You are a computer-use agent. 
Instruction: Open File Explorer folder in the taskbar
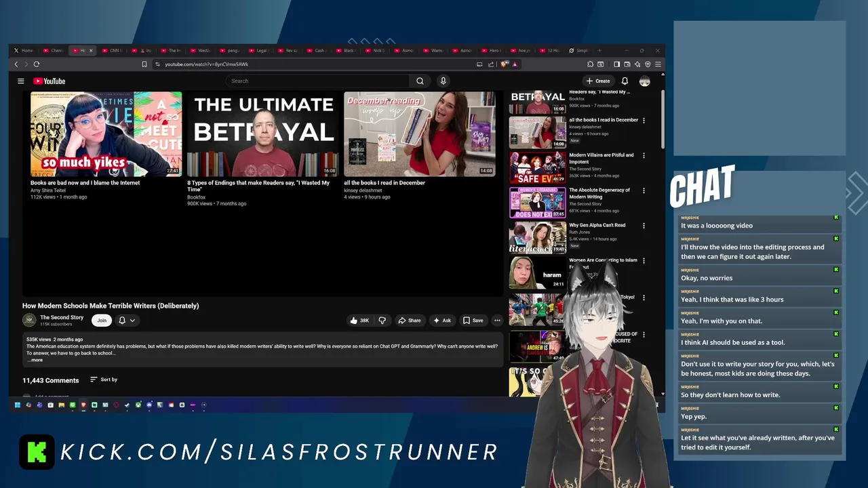(61, 405)
